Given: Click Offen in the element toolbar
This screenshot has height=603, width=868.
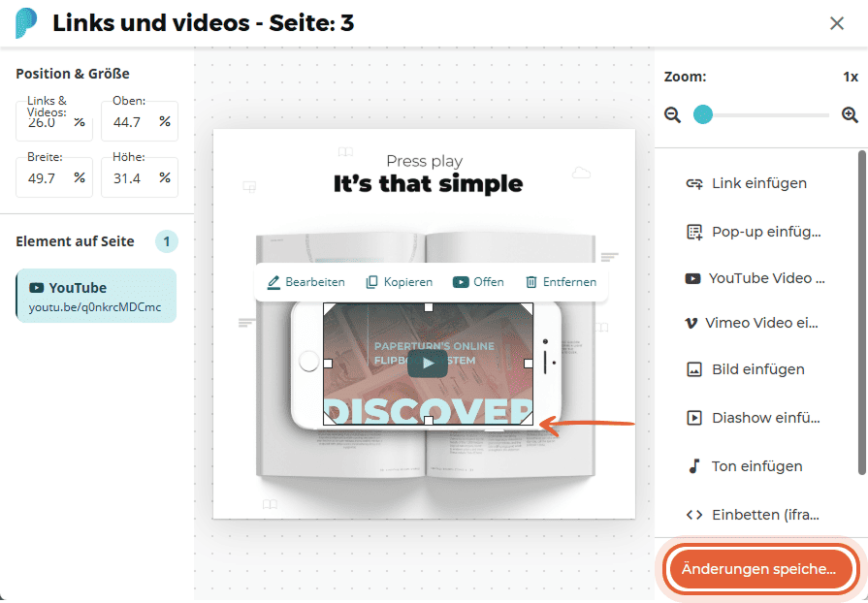Looking at the screenshot, I should point(478,282).
